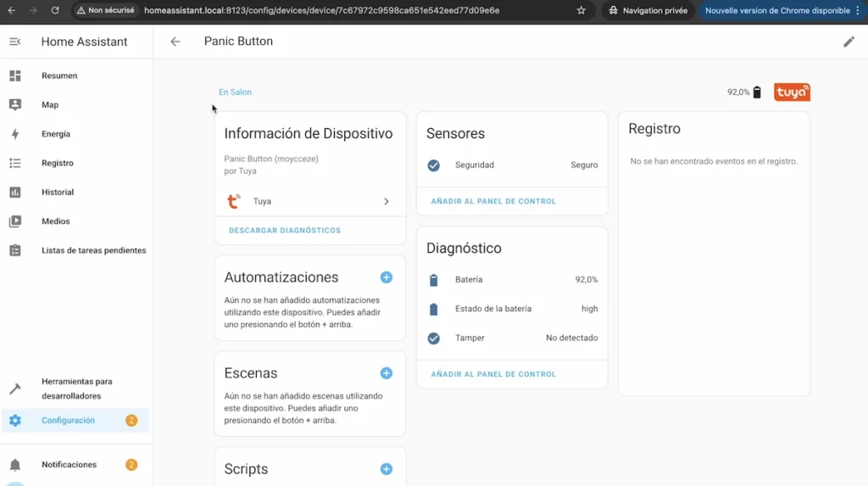This screenshot has width=868, height=486.
Task: Open the Resumen dashboard
Action: [76, 75]
